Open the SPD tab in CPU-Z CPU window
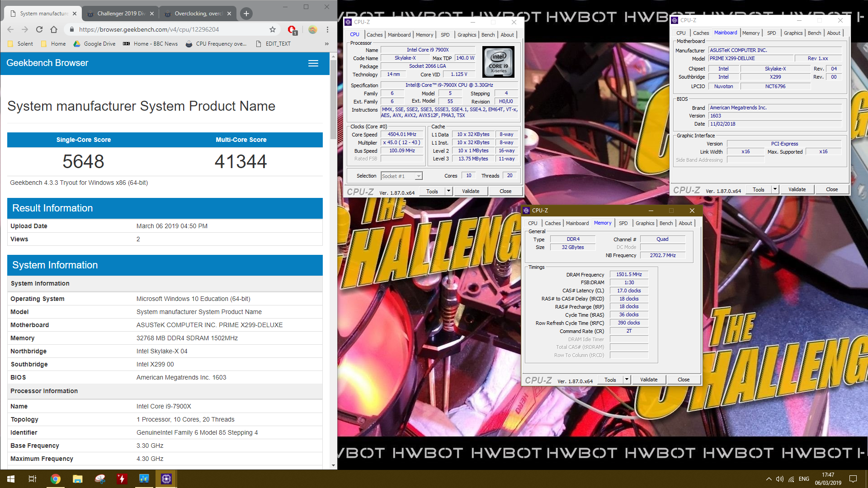 (x=445, y=35)
